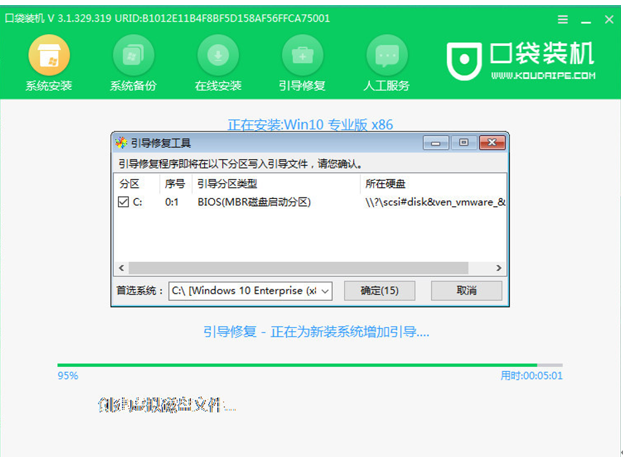This screenshot has width=623, height=457.
Task: Minimize the 引导修复工具 dialog
Action: click(x=436, y=143)
